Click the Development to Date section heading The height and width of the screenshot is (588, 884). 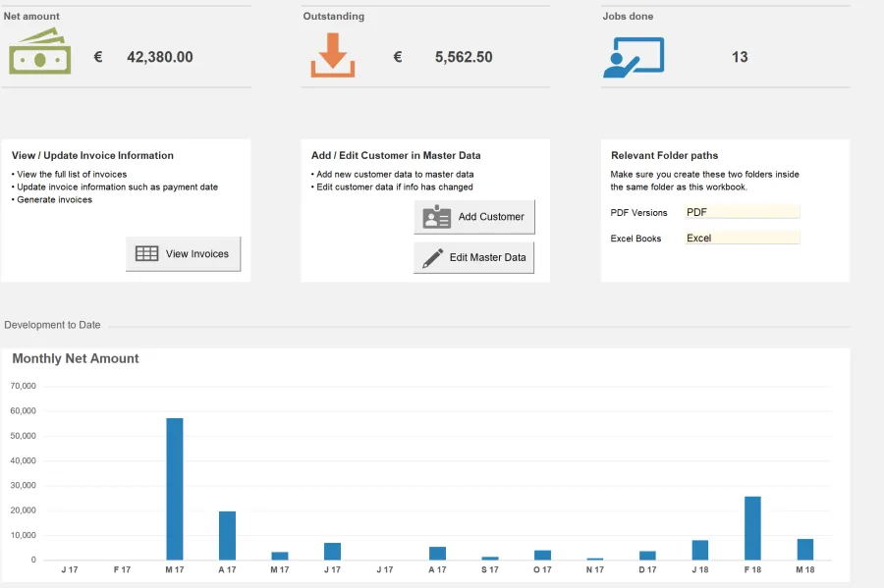click(52, 325)
